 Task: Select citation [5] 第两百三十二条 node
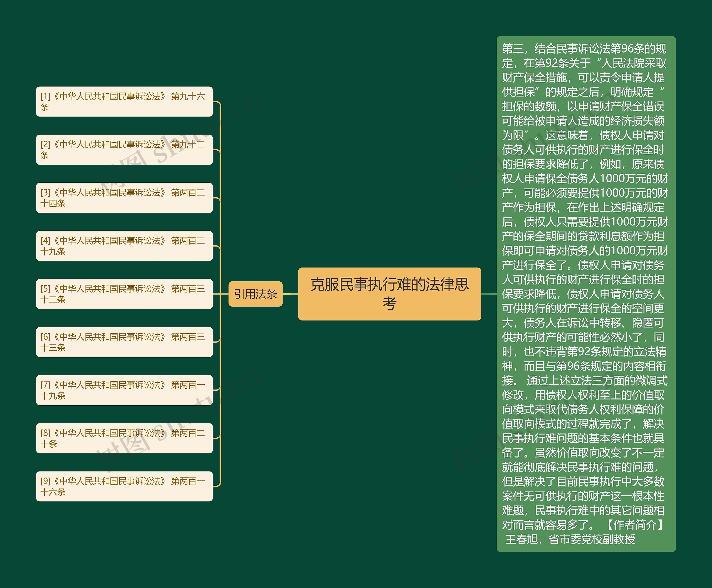click(x=124, y=294)
